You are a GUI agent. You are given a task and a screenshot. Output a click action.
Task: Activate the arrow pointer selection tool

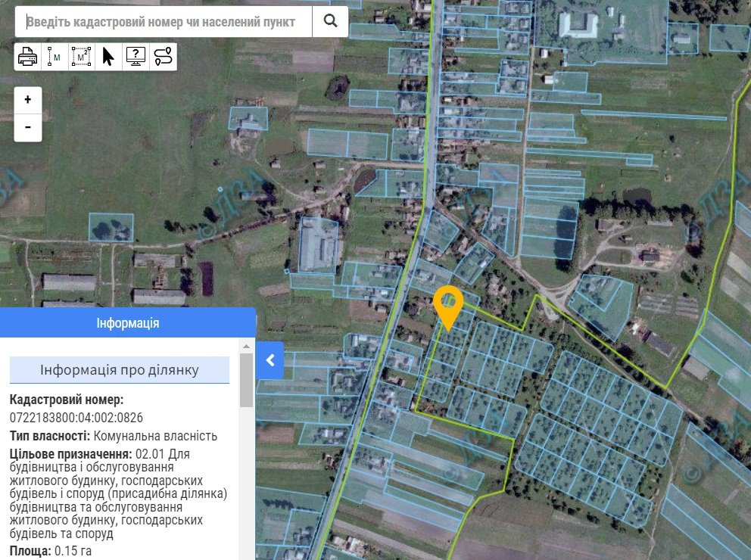[x=108, y=57]
